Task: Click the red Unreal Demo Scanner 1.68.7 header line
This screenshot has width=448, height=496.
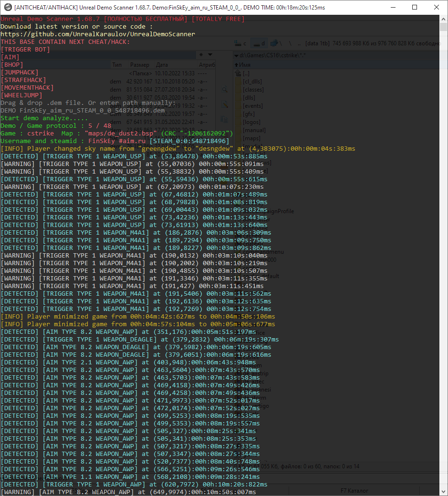Action: [123, 19]
